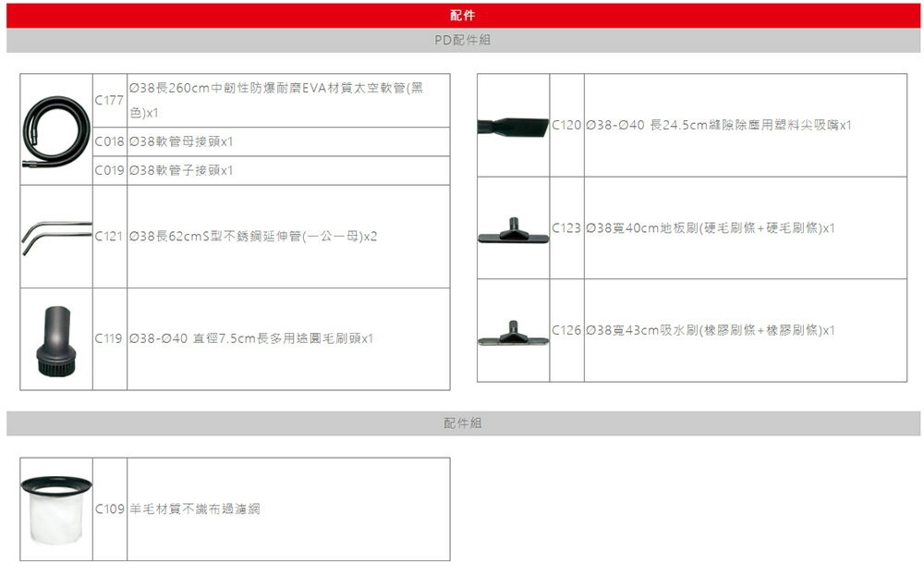Select part code C018
The image size is (924, 576).
coord(109,142)
